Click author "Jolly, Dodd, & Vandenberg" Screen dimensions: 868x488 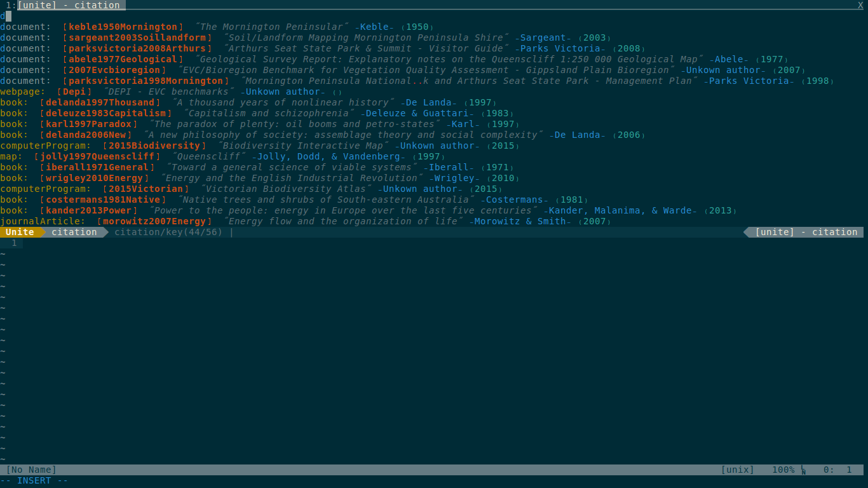click(329, 156)
